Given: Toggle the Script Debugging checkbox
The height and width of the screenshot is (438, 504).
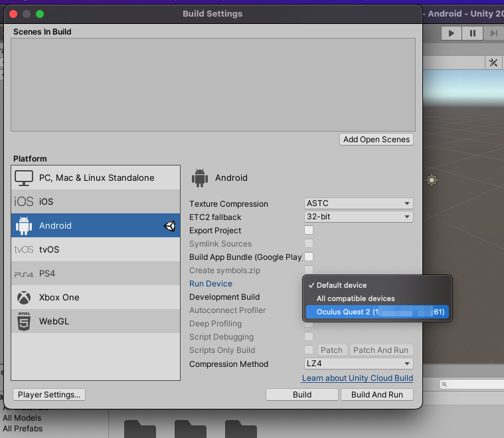Looking at the screenshot, I should pos(309,336).
